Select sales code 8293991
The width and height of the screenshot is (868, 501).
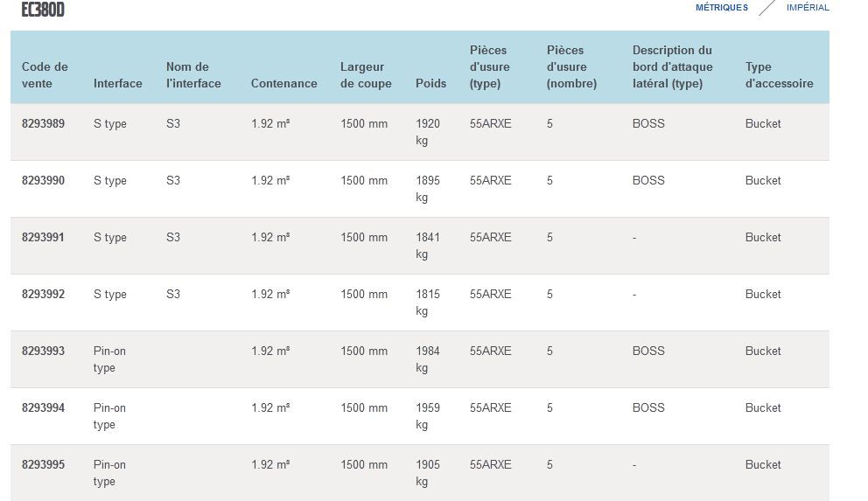click(x=43, y=238)
